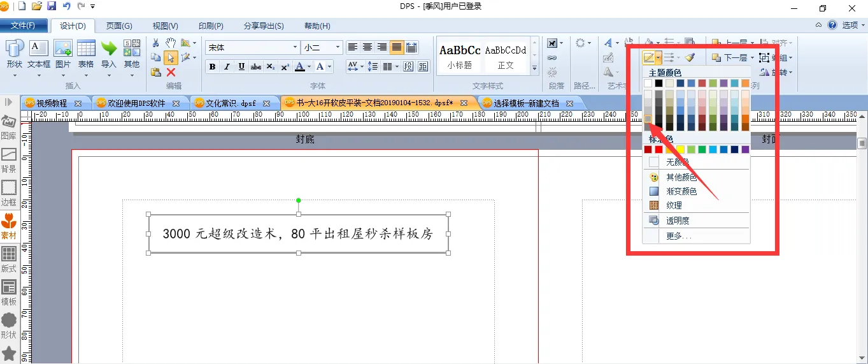Click the 图库 gallery sidebar icon

[x=9, y=126]
